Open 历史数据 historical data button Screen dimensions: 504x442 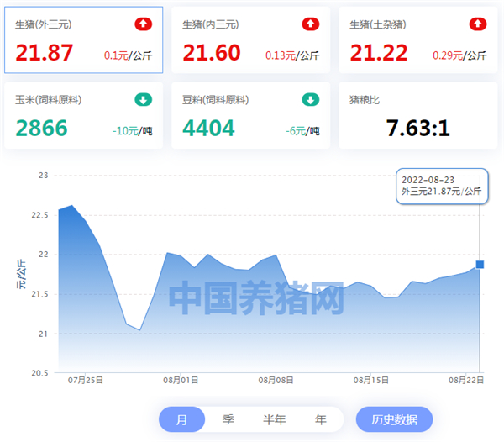tap(394, 418)
